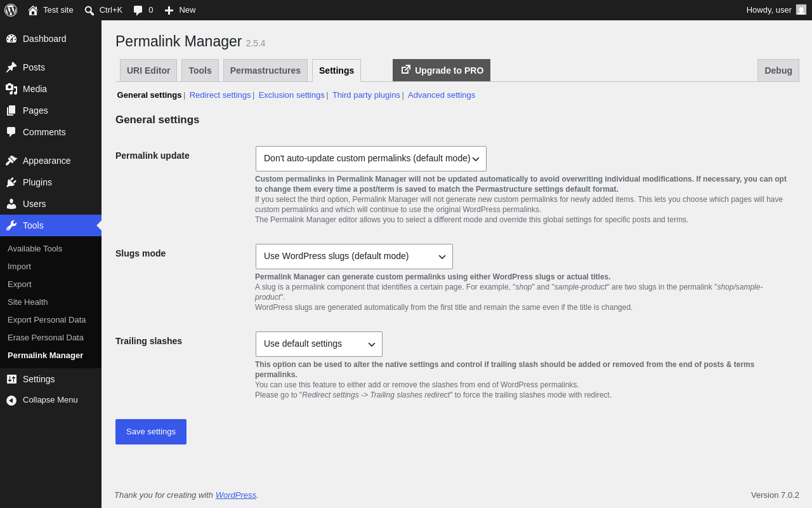The height and width of the screenshot is (508, 812).
Task: Go to Exclusion settings section
Action: (292, 95)
